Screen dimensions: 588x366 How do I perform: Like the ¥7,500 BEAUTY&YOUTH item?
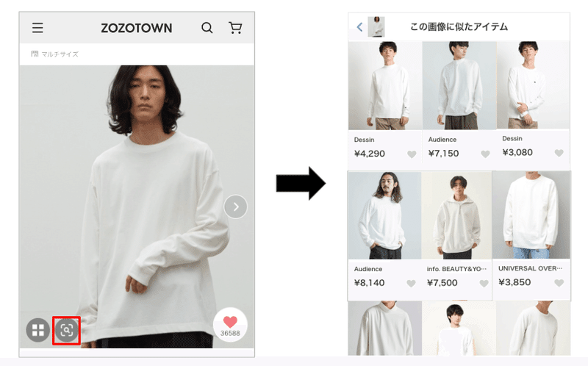(484, 283)
